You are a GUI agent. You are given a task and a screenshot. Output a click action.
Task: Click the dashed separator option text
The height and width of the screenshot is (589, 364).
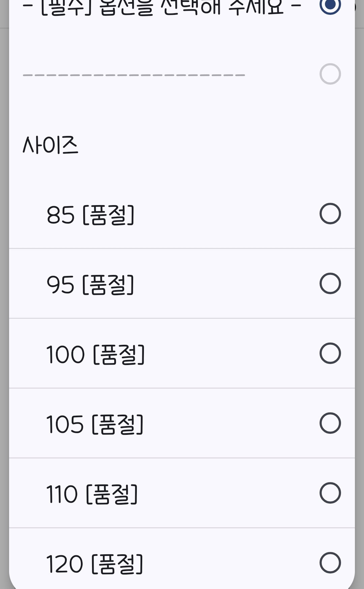(134, 75)
